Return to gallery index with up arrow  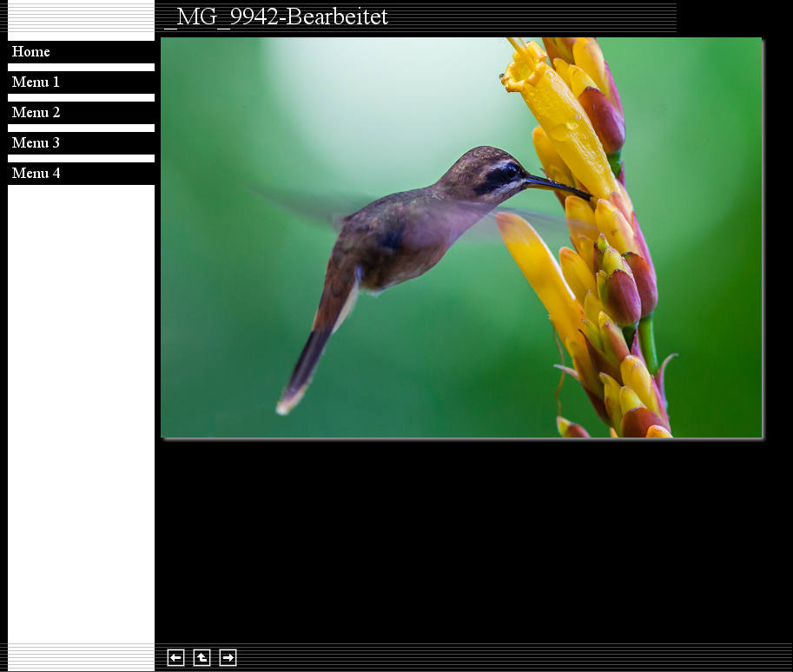[x=202, y=658]
